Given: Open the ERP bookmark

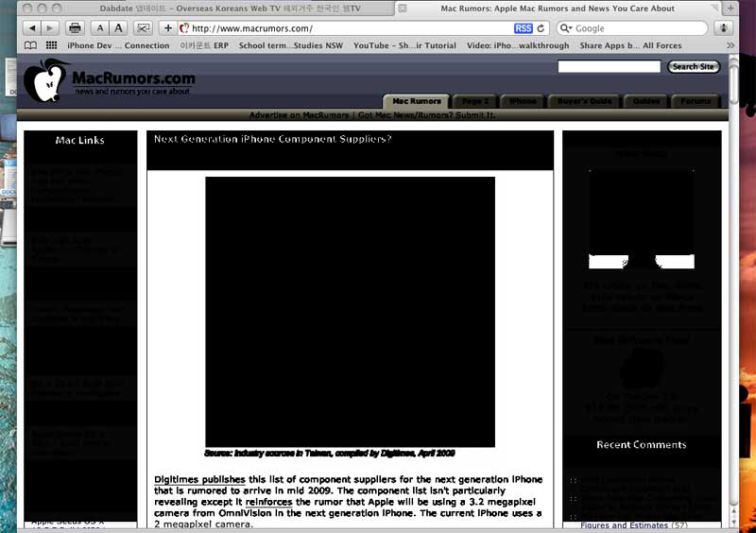Looking at the screenshot, I should point(204,45).
